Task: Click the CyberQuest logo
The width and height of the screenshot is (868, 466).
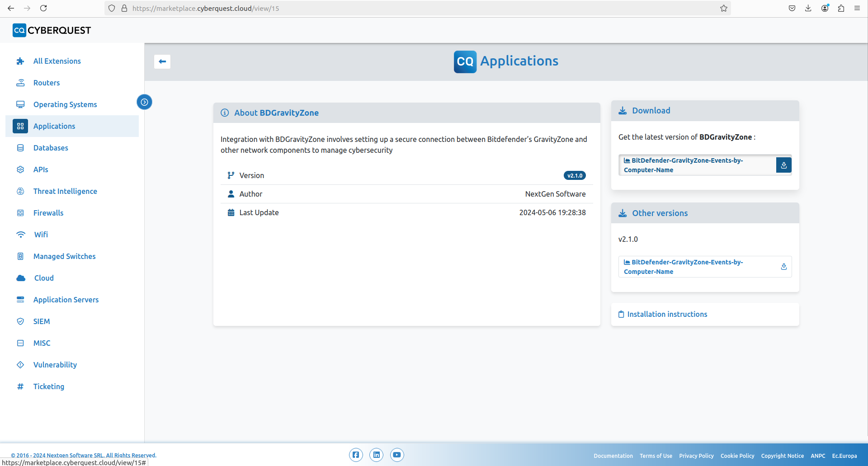Action: pyautogui.click(x=52, y=30)
